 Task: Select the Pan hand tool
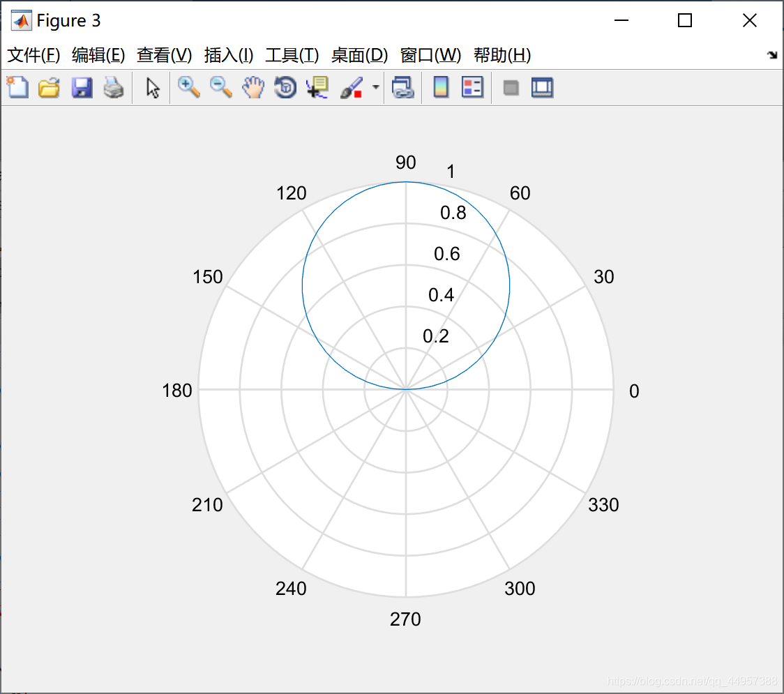[x=253, y=88]
